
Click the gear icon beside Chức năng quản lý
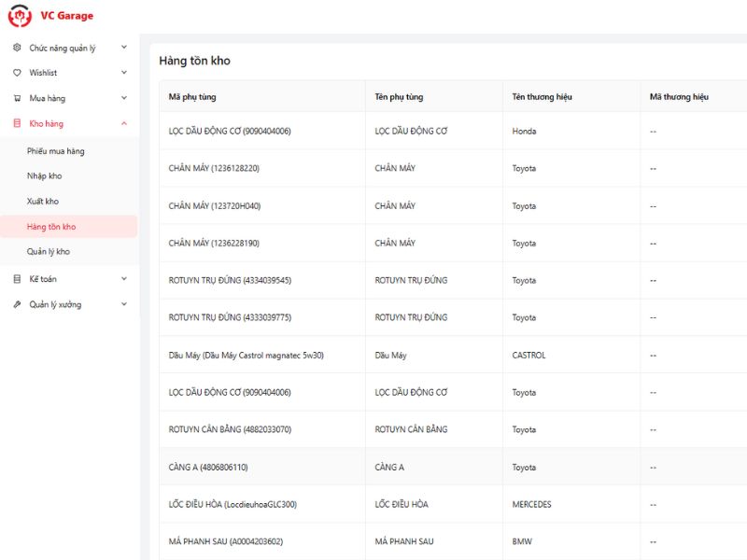pyautogui.click(x=17, y=48)
